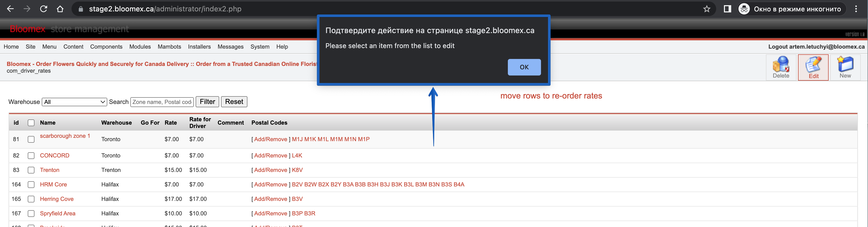Toggle the select-all header checkbox
The height and width of the screenshot is (227, 868).
[31, 123]
